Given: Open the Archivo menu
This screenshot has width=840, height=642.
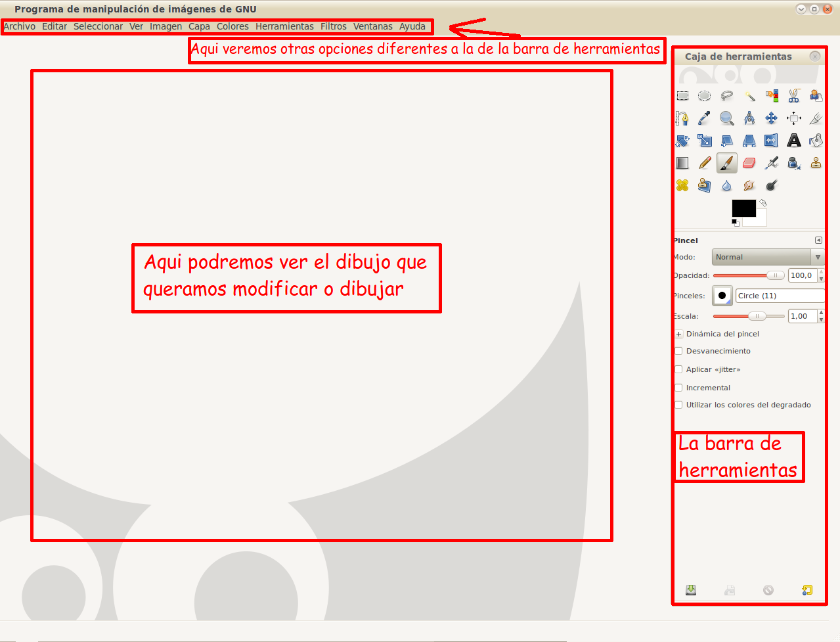Looking at the screenshot, I should [x=19, y=26].
